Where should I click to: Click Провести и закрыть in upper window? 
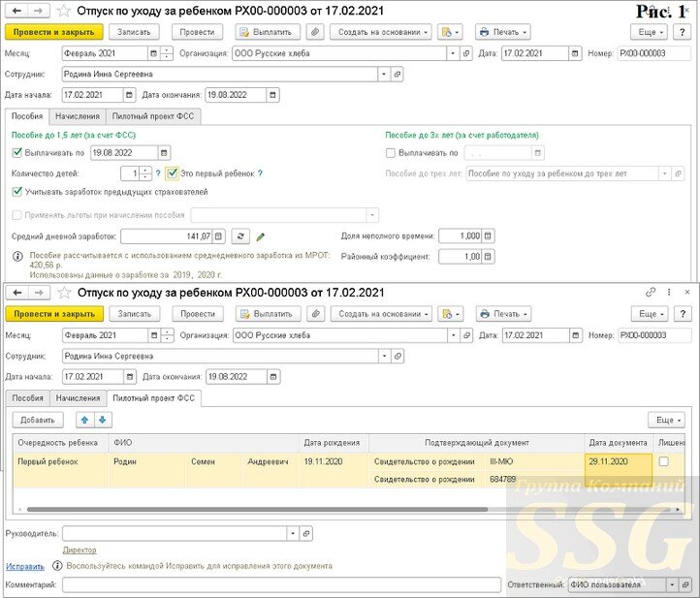click(54, 32)
